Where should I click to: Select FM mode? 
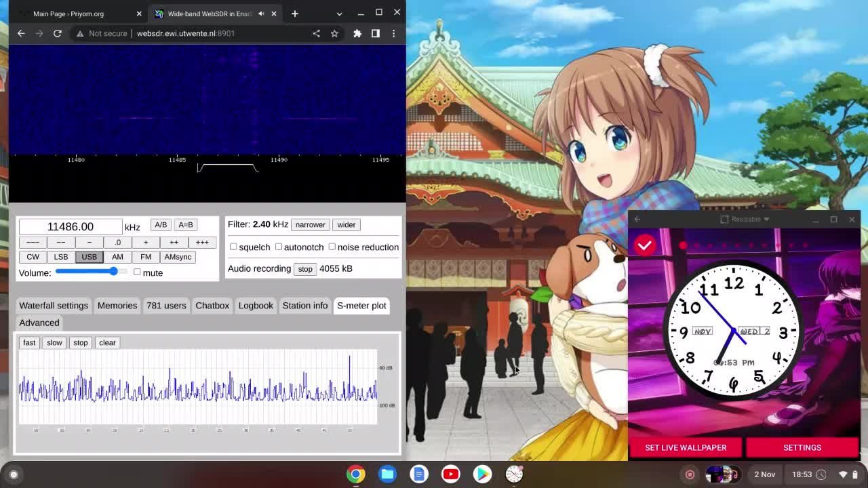click(146, 257)
